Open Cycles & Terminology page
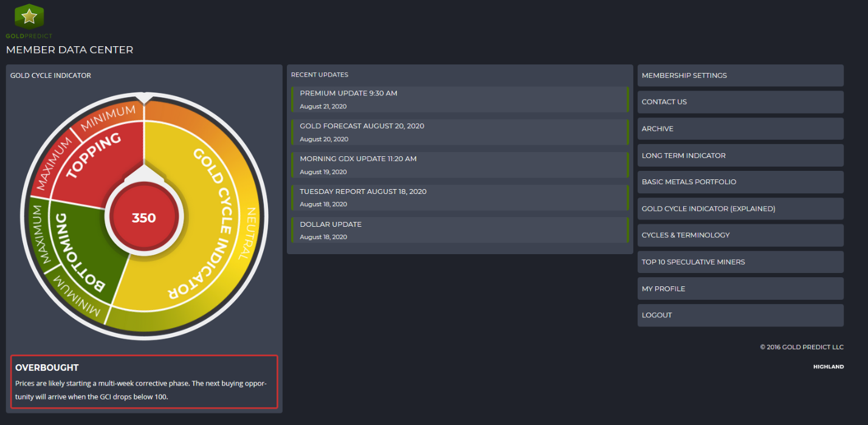Screen dimensions: 868x425 click(740, 235)
